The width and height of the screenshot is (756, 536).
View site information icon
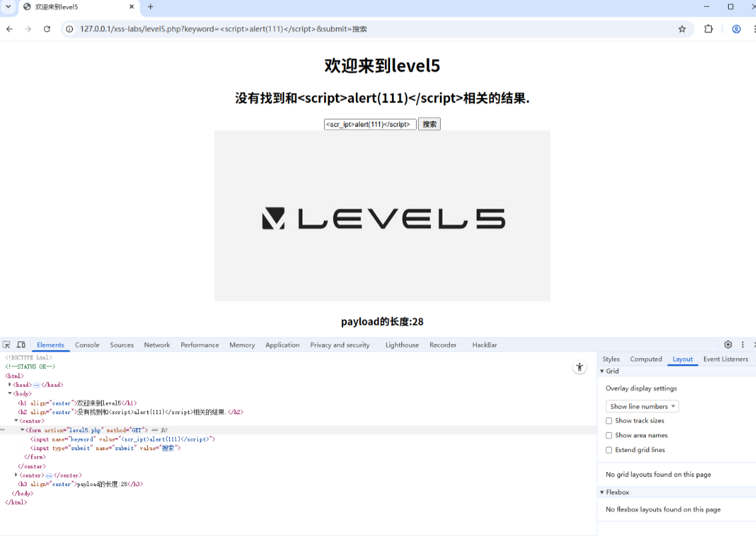(69, 29)
